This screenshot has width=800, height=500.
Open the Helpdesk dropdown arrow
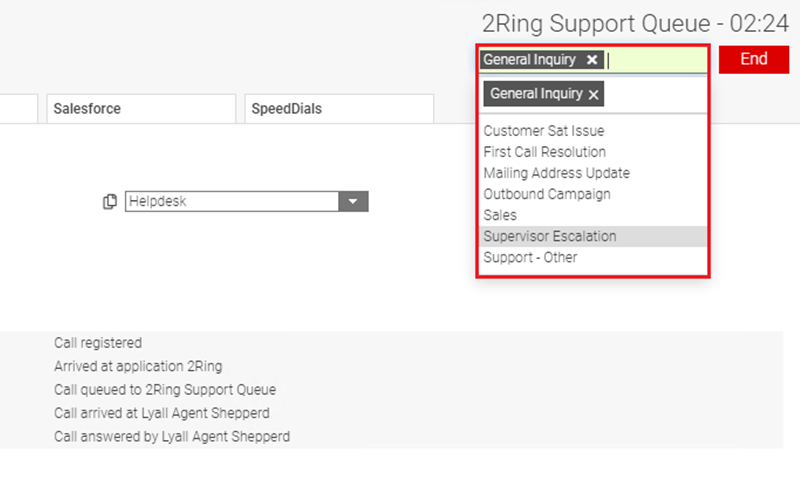click(x=353, y=202)
